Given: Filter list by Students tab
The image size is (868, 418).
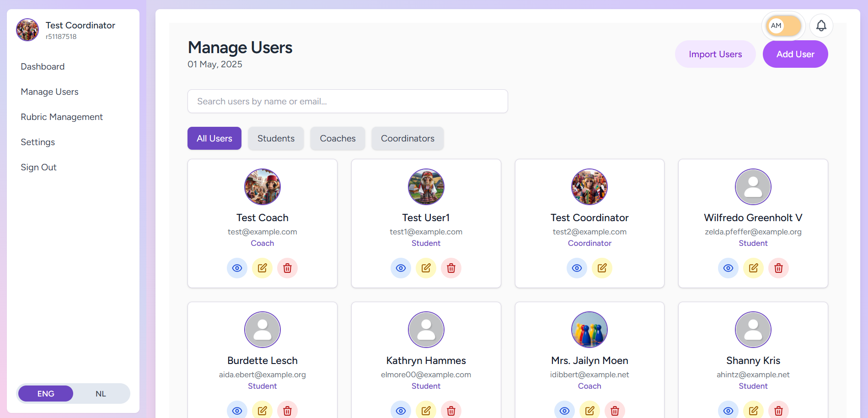Looking at the screenshot, I should coord(276,138).
